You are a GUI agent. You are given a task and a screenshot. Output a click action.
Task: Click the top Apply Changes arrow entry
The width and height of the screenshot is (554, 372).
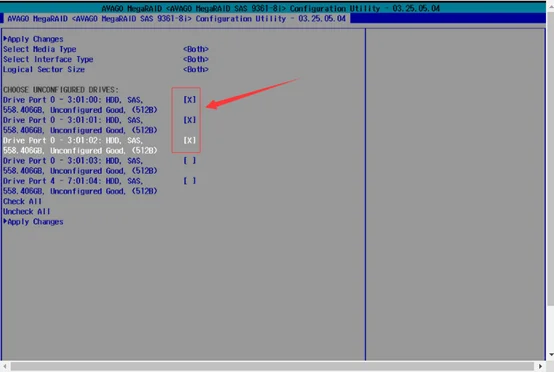point(33,39)
